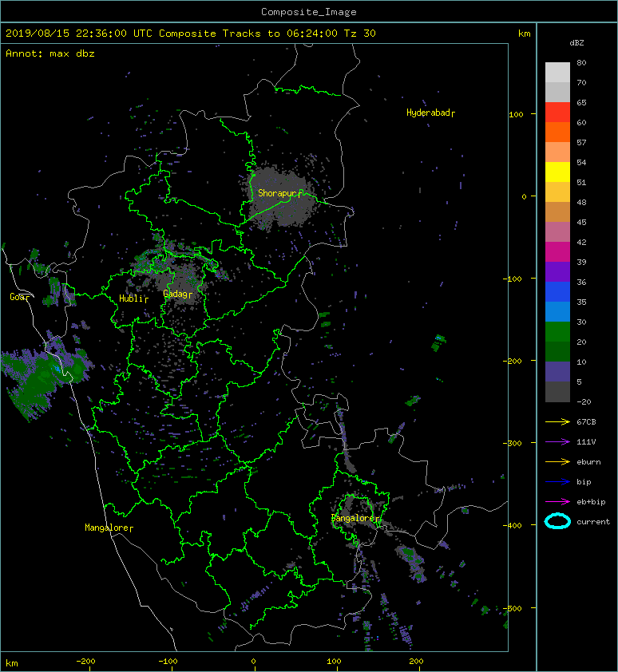Click the Hubli city label
Viewport: 618px width, 672px height.
click(133, 298)
